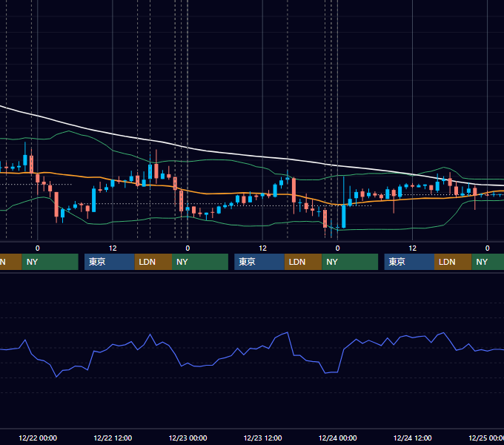Select the NY session bar starting late 12/22
This screenshot has height=445, width=504.
pos(200,262)
